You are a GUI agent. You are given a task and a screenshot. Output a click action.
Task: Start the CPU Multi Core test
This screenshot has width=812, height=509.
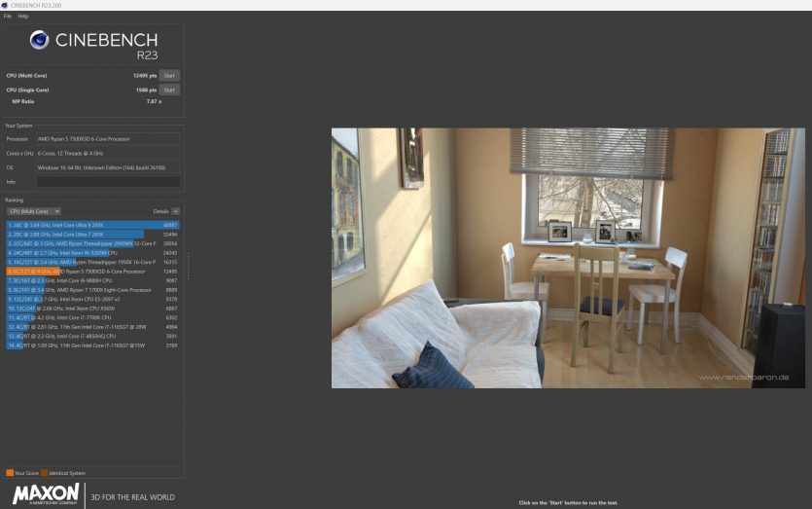(x=169, y=75)
